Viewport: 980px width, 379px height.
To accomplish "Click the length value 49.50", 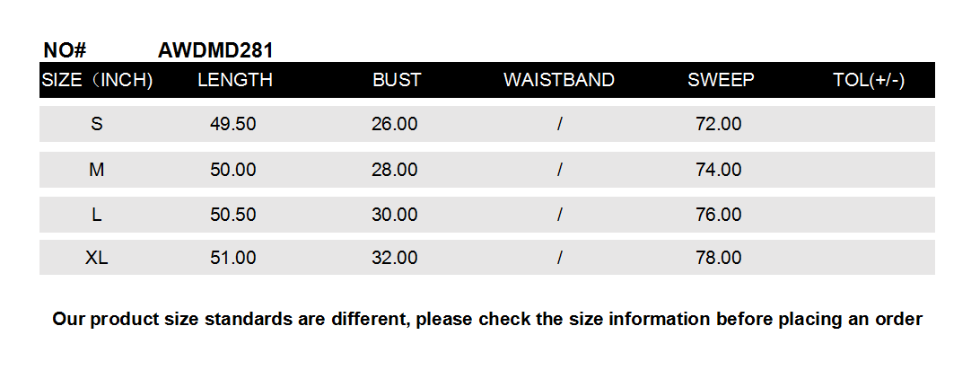I will (x=233, y=124).
